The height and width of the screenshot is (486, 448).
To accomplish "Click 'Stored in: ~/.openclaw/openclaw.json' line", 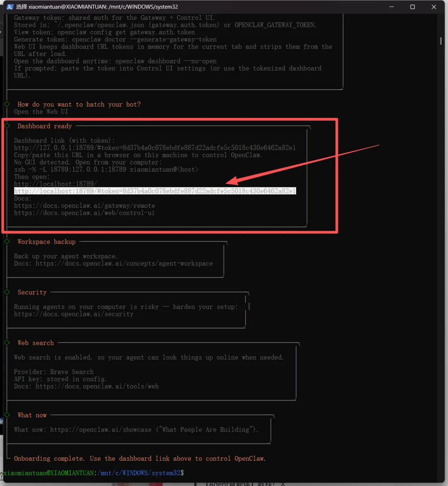I will click(165, 25).
